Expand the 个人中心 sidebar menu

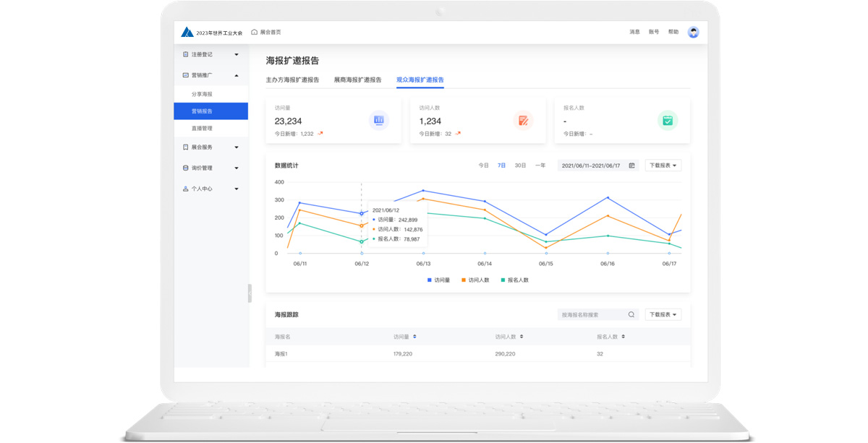pyautogui.click(x=237, y=189)
